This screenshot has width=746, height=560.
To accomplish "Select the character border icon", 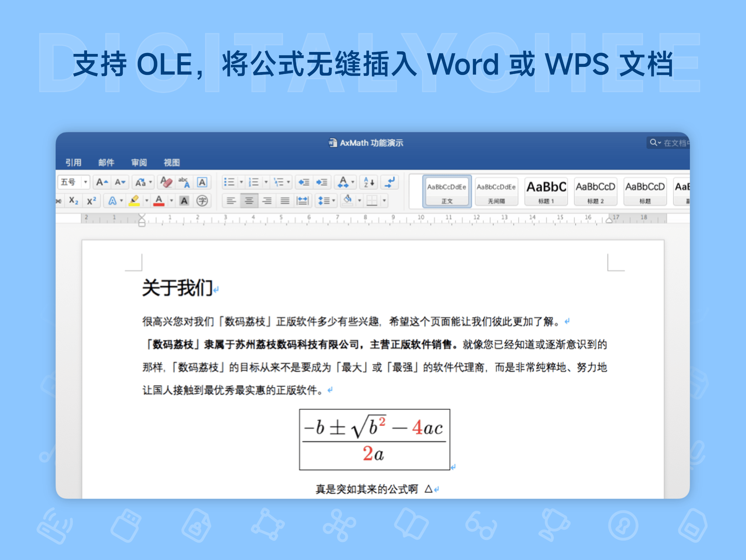I will pyautogui.click(x=203, y=182).
